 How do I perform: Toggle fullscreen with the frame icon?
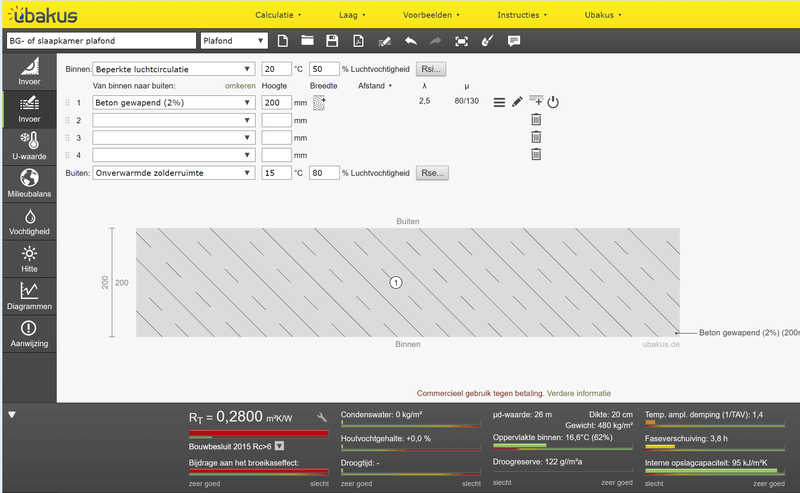pyautogui.click(x=461, y=41)
